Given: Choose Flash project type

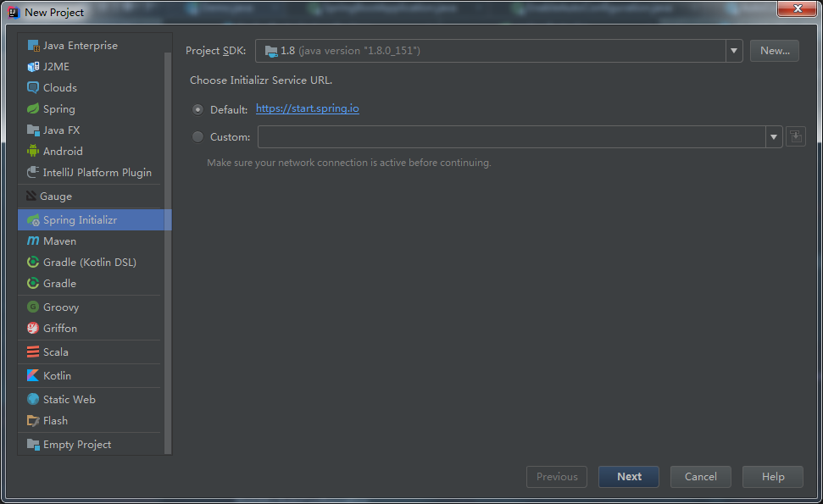Looking at the screenshot, I should [92, 421].
